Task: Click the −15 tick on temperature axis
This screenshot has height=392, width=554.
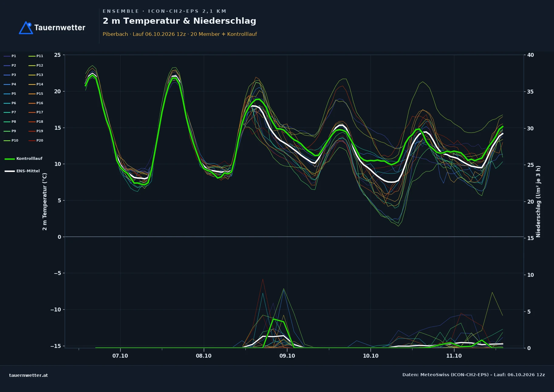Action: coord(56,346)
